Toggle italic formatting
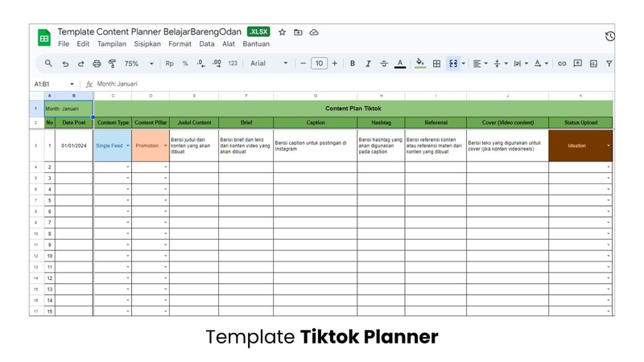This screenshot has width=644, height=362. coord(368,64)
